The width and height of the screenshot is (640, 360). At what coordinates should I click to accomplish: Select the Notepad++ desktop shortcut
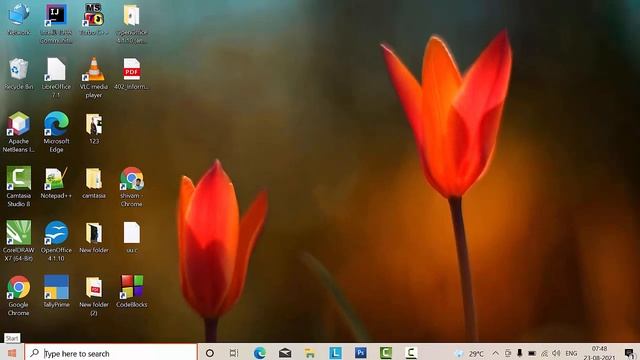56,182
